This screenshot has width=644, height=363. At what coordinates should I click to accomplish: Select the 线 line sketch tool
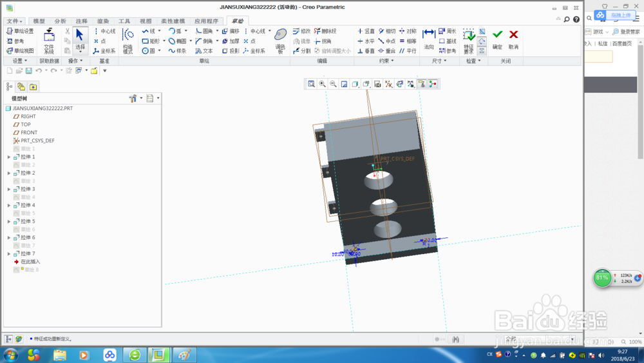pyautogui.click(x=149, y=31)
